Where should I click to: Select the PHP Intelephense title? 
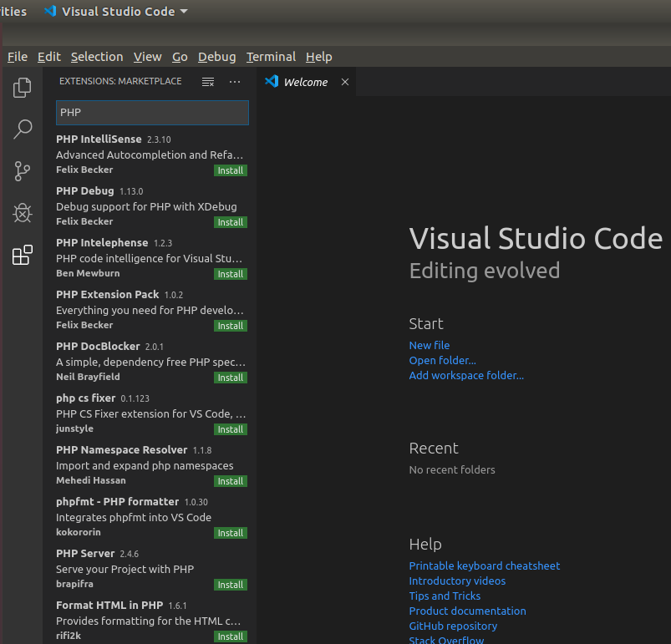102,242
